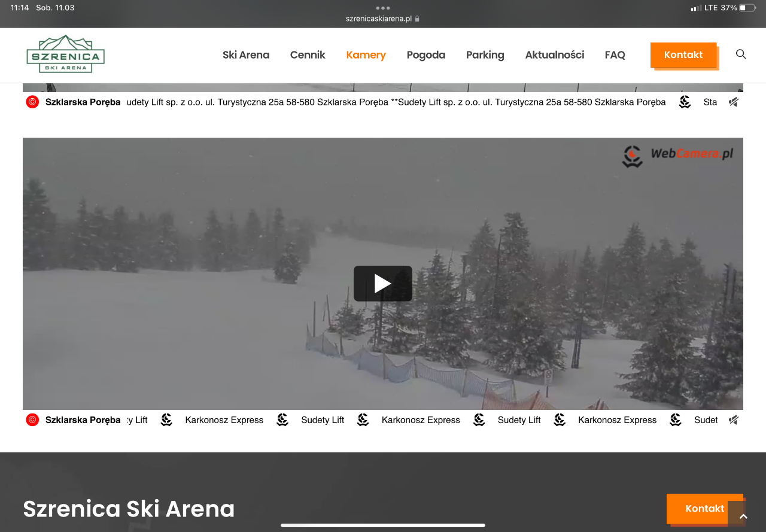766x532 pixels.
Task: Click red copyright icon in upper ticker
Action: [x=32, y=102]
